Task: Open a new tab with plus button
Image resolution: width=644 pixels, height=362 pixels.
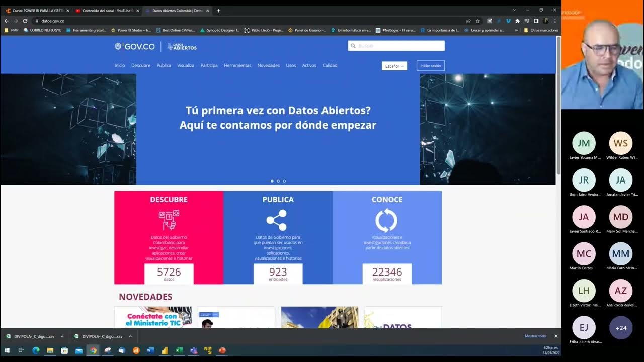Action: (218, 11)
